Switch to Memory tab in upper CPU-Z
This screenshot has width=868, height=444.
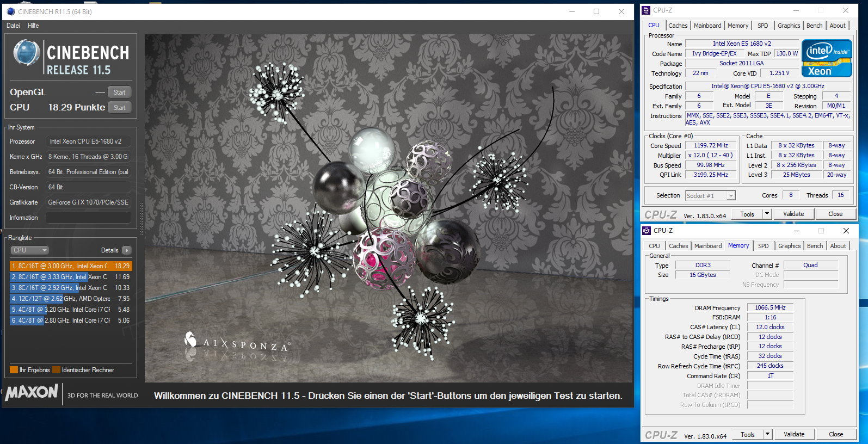(737, 26)
